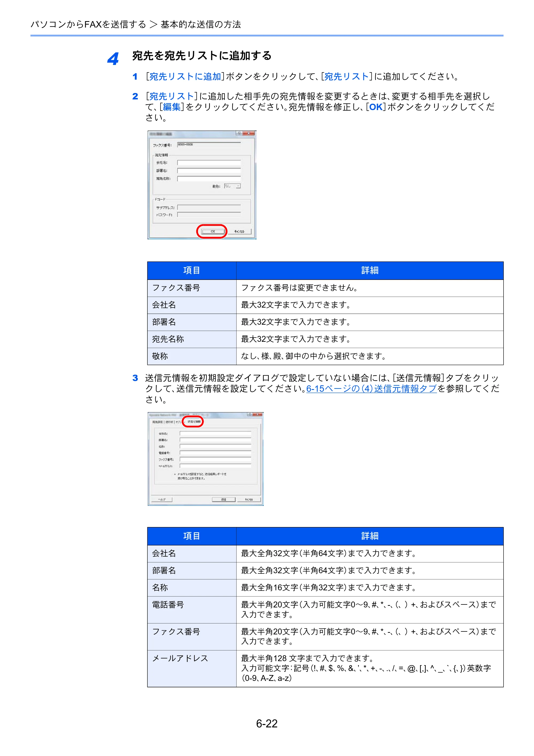The width and height of the screenshot is (534, 756).
Task: Select the 送信元情報 tab in the fax dialog
Action: (x=194, y=421)
